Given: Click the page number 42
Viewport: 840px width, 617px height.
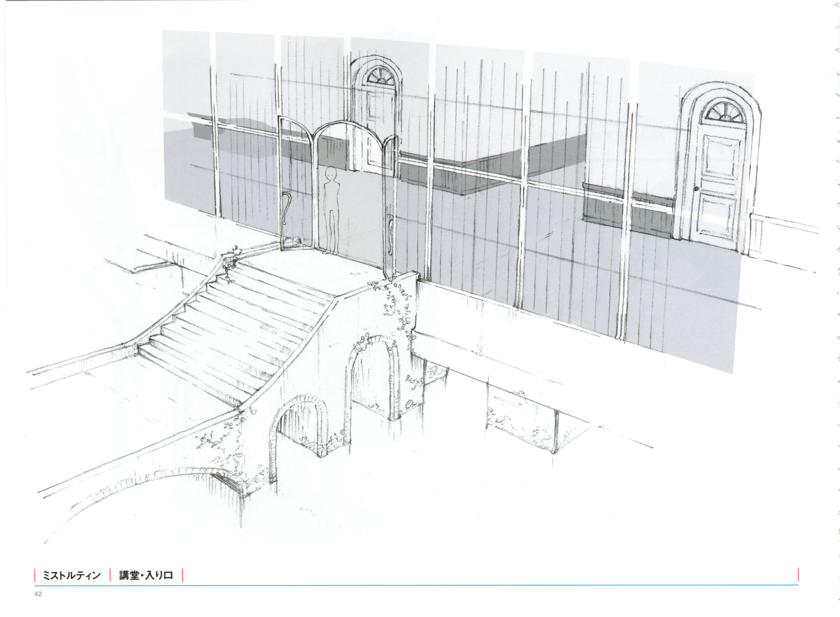Looking at the screenshot, I should coord(38,594).
